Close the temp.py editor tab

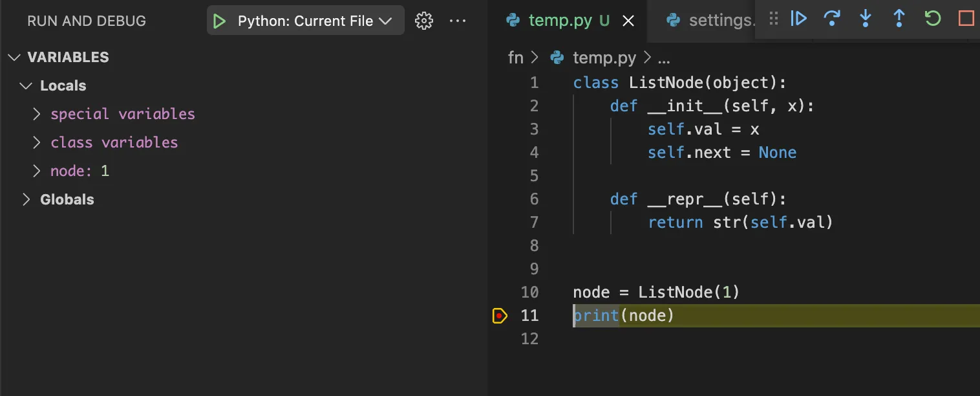pyautogui.click(x=628, y=21)
